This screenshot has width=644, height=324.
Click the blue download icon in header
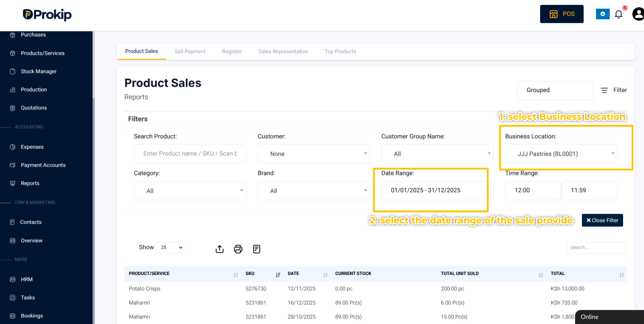coord(603,14)
